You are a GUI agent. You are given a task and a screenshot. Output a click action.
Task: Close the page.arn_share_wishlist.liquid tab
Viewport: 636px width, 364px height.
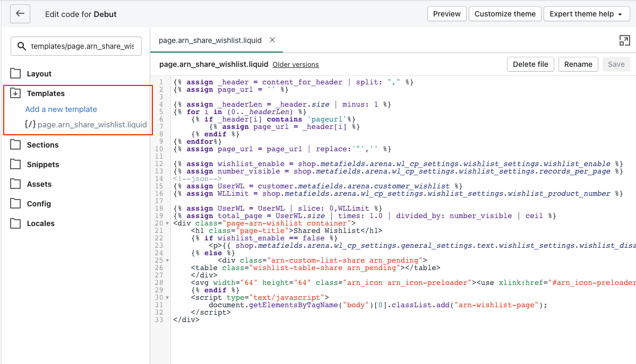click(x=272, y=40)
